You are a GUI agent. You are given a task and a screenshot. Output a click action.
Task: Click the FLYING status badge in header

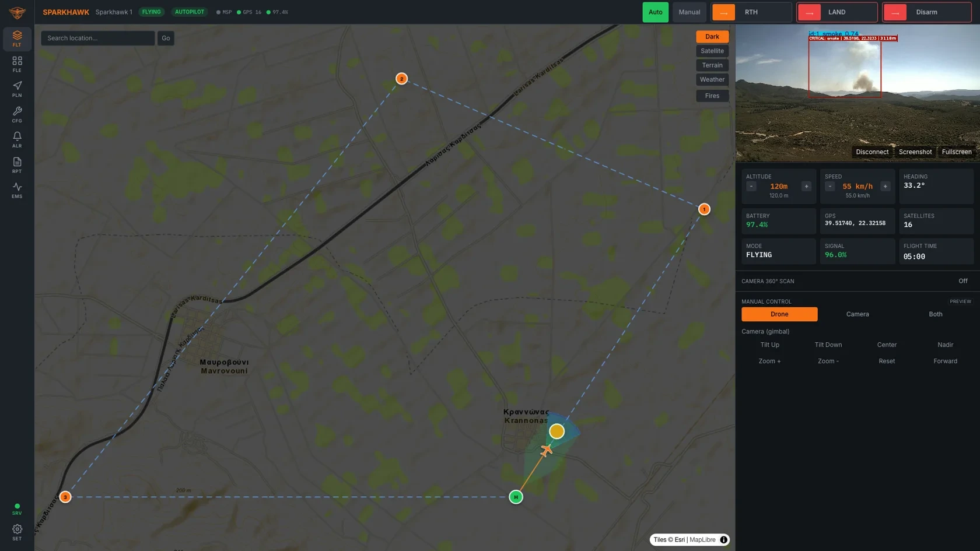152,12
